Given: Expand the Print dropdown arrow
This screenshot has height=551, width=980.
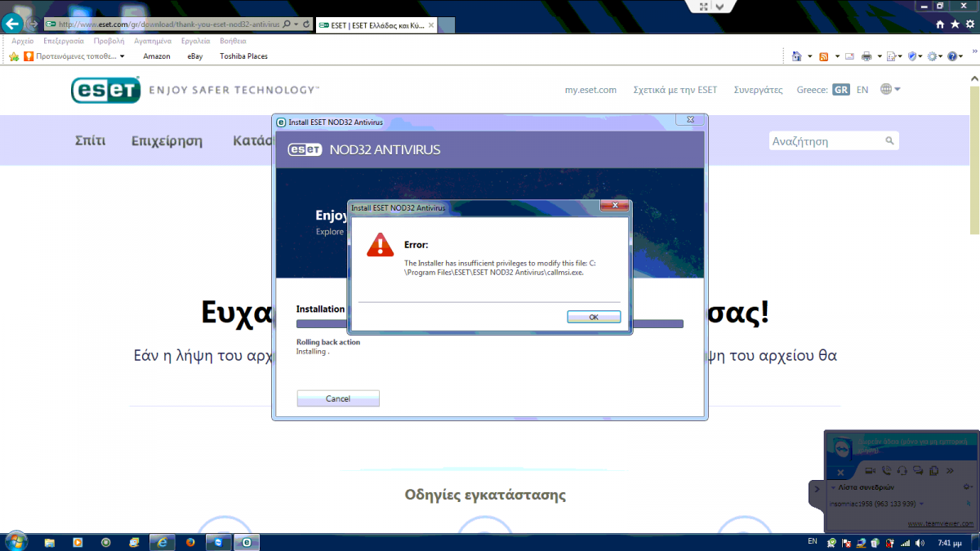Looking at the screenshot, I should click(880, 56).
